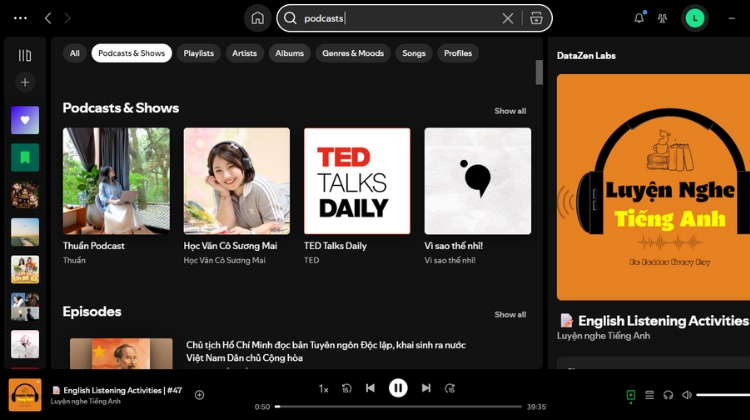Switch to Albums filter
The image size is (750, 420).
point(289,53)
